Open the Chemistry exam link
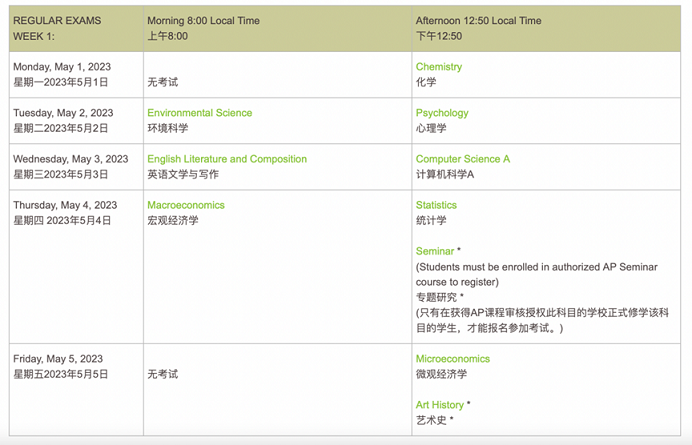Image resolution: width=692 pixels, height=445 pixels. [439, 67]
